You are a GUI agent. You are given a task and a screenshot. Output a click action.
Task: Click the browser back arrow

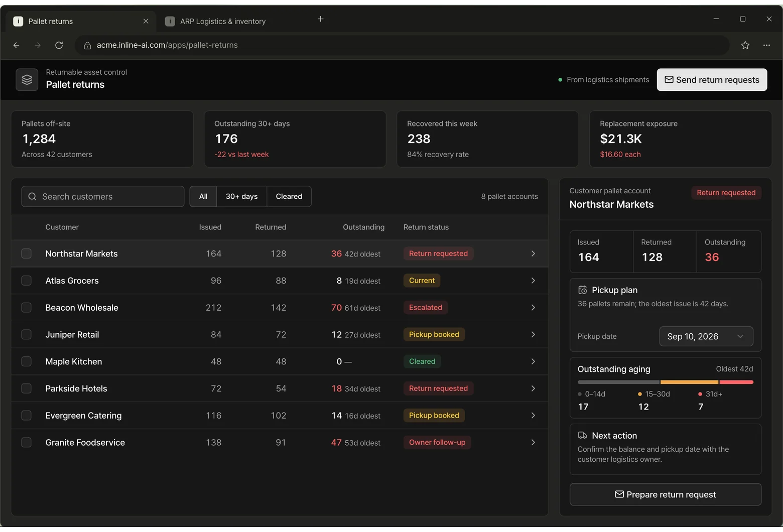pyautogui.click(x=16, y=45)
